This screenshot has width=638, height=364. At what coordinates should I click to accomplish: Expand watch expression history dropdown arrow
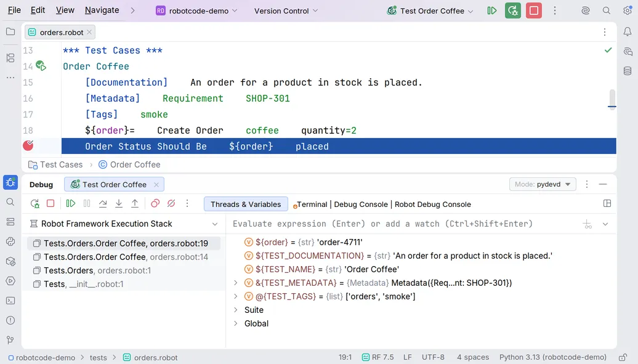(605, 224)
